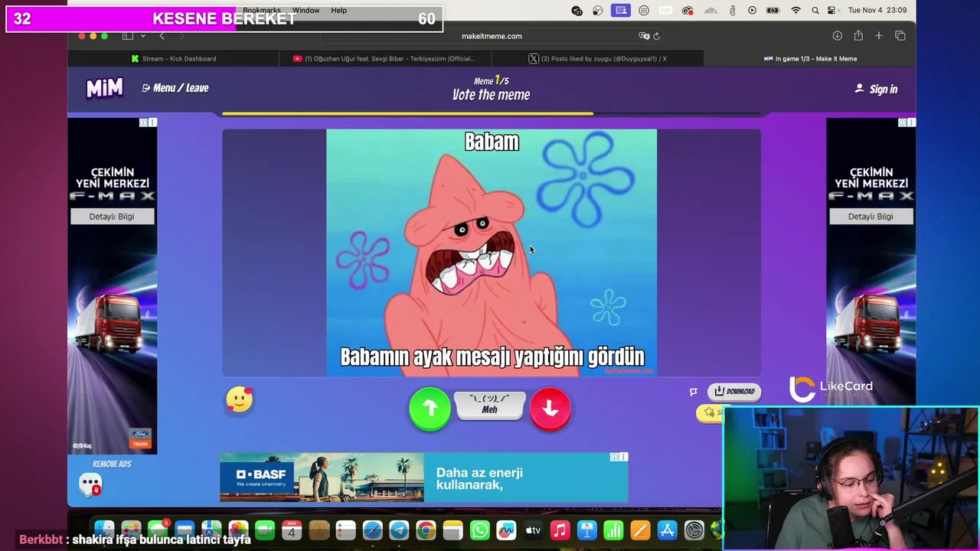
Task: Open Pages from the dock
Action: [x=640, y=530]
